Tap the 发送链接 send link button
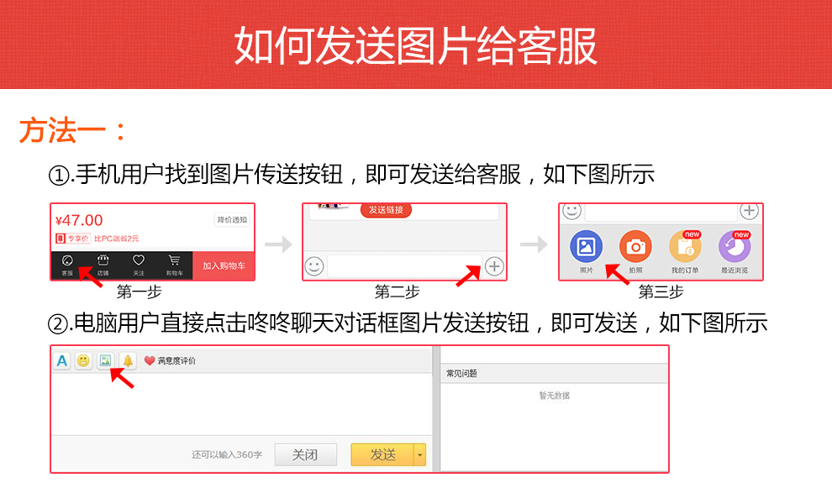832x504 pixels. pos(386,209)
